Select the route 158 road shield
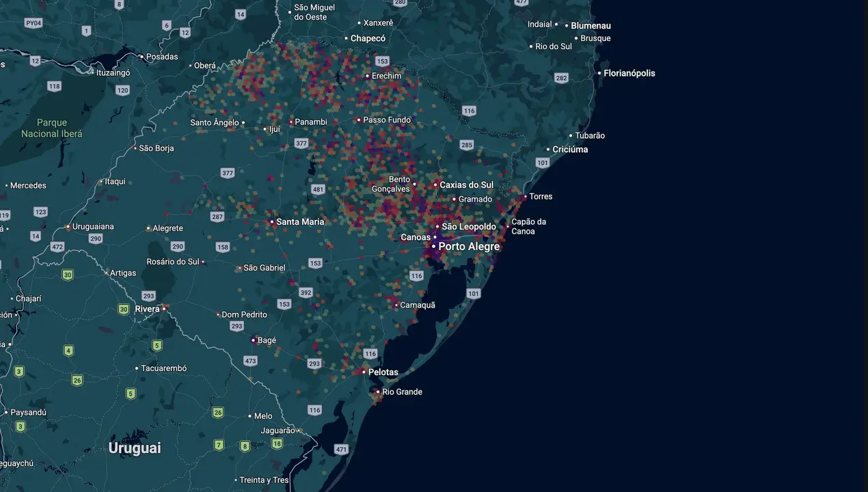The image size is (868, 492). (x=223, y=247)
